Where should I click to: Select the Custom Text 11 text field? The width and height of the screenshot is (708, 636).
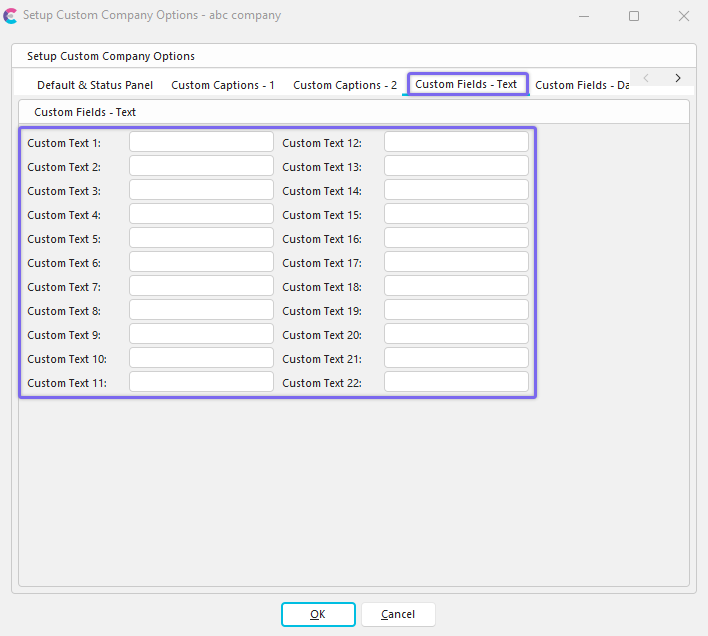click(x=201, y=382)
